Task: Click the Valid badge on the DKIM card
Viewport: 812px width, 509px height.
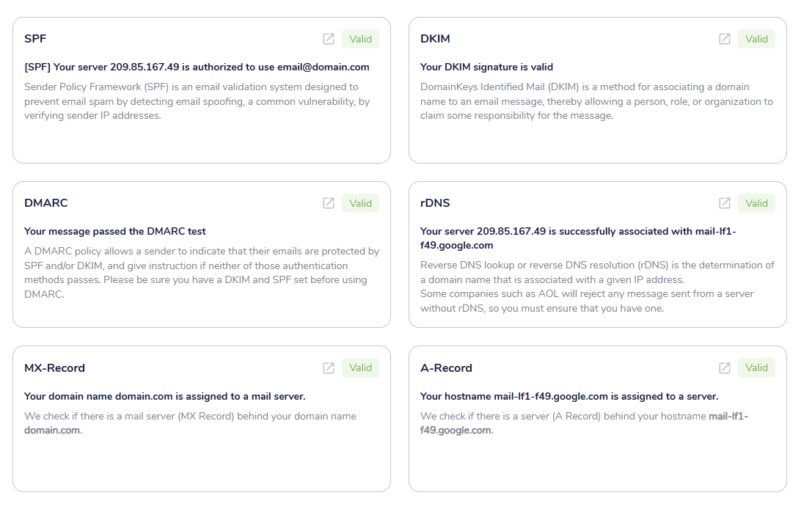Action: click(x=756, y=39)
